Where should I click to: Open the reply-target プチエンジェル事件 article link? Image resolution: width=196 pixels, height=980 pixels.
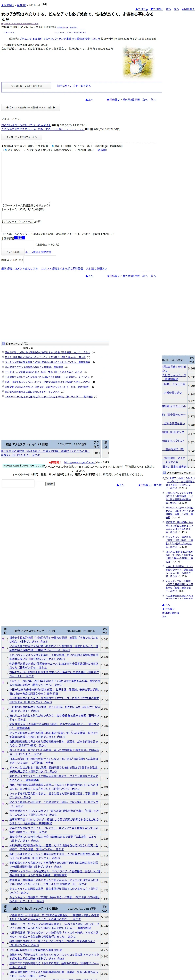[x=60, y=39]
